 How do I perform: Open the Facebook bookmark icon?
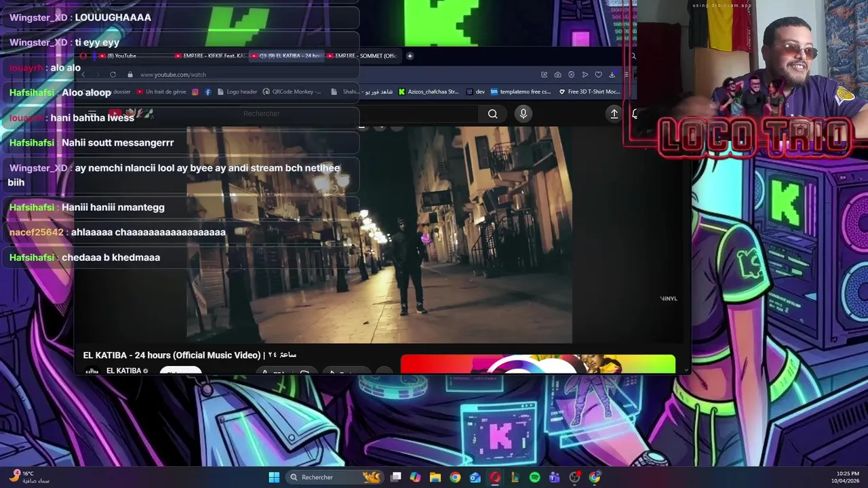(208, 91)
